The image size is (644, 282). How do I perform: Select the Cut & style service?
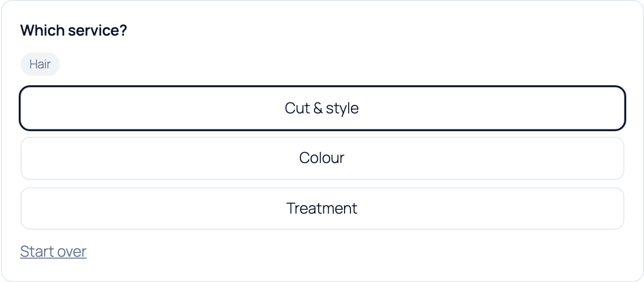322,108
